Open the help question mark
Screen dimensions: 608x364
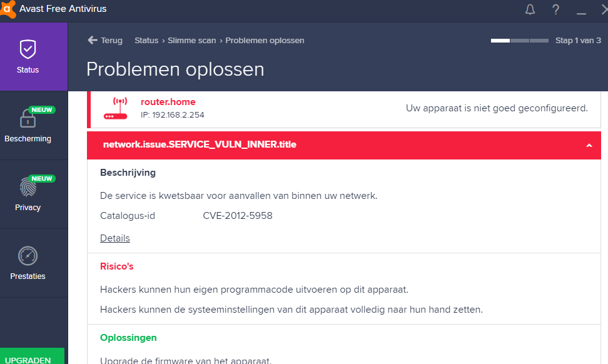point(555,9)
